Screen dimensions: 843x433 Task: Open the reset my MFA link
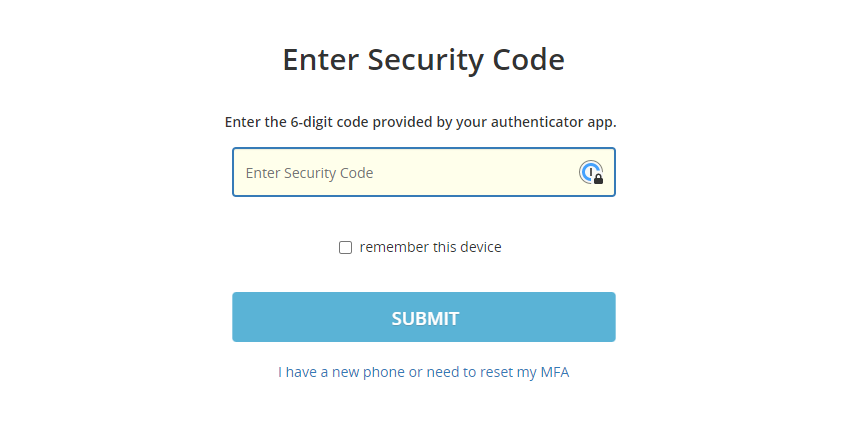tap(423, 372)
